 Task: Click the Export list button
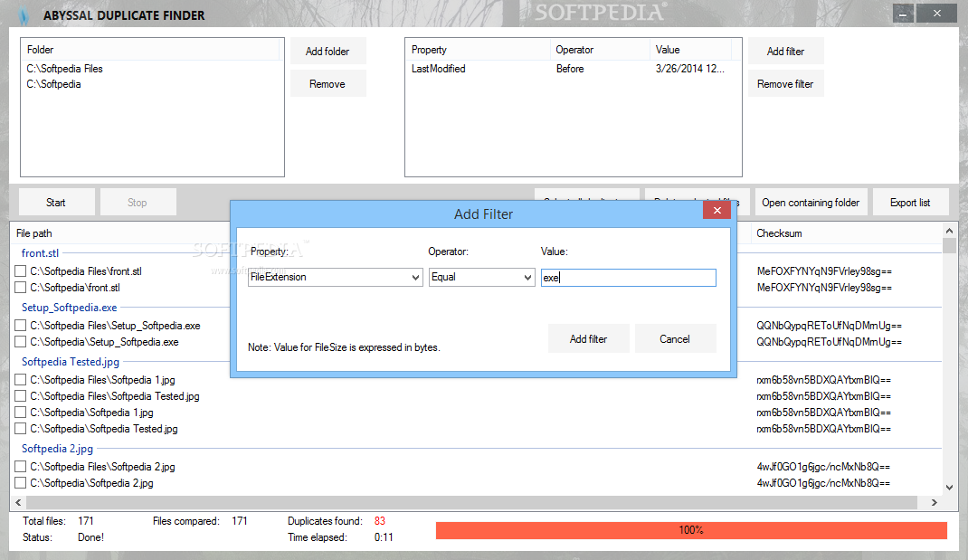pos(910,203)
